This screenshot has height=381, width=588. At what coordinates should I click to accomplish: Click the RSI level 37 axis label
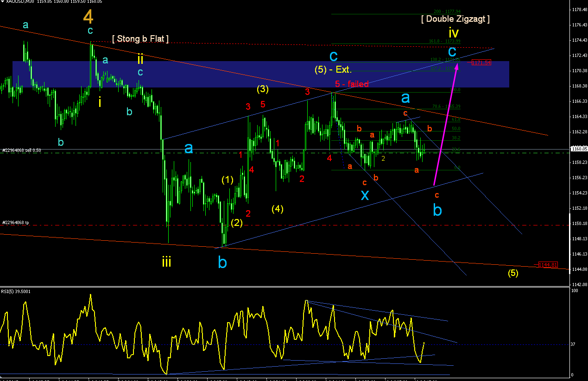[x=574, y=345]
